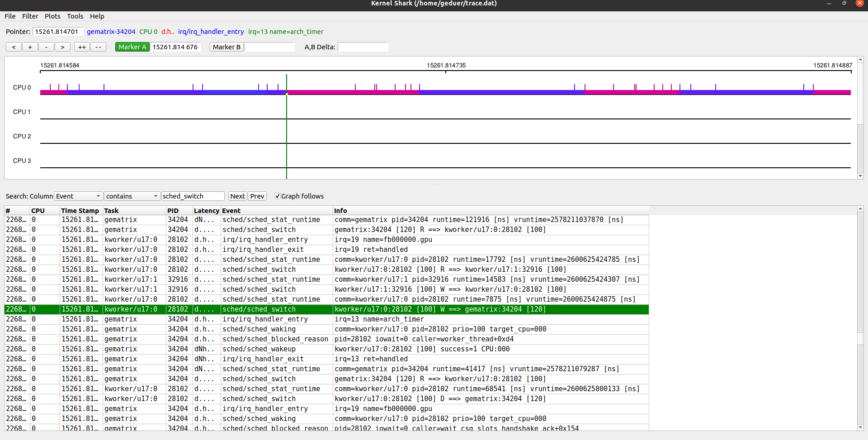Select the Marker B button

(x=226, y=47)
